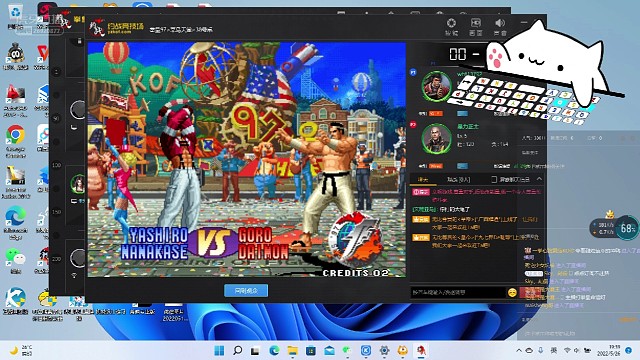Switch to the spectators list tab
The height and width of the screenshot is (360, 640).
(x=458, y=179)
